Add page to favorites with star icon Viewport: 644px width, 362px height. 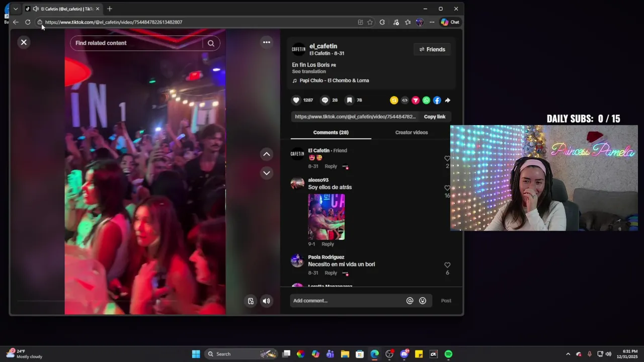(370, 22)
